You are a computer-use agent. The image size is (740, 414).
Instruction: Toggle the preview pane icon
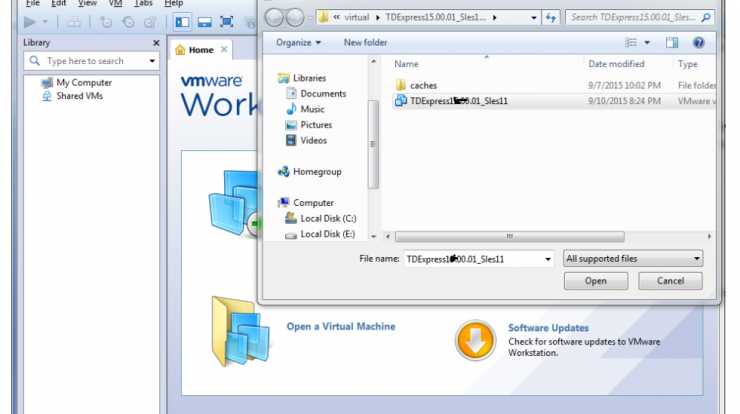click(672, 42)
